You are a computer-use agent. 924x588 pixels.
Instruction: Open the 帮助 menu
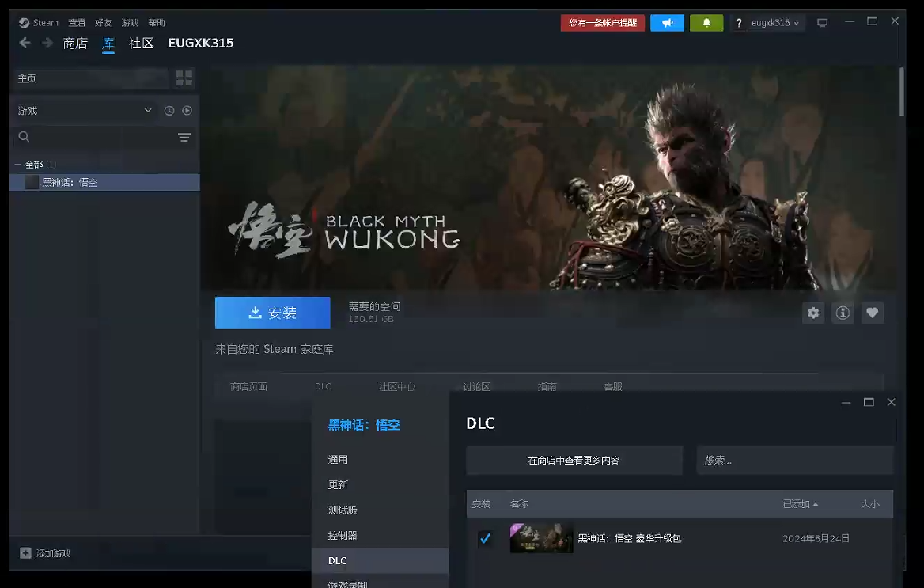click(x=157, y=22)
